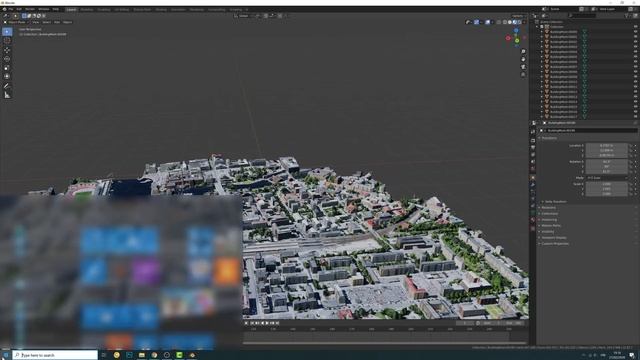Click the Scale Z value field
Viewport: 640px width, 360px height.
(607, 194)
